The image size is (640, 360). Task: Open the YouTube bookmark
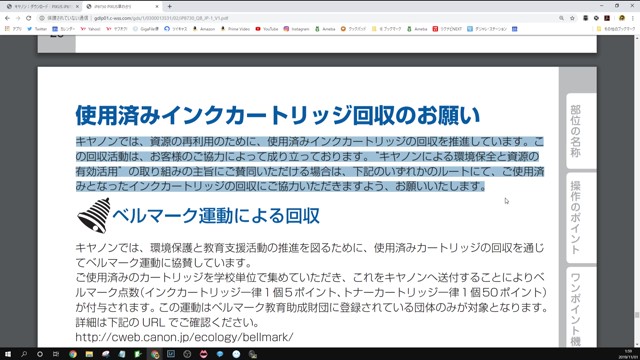267,29
